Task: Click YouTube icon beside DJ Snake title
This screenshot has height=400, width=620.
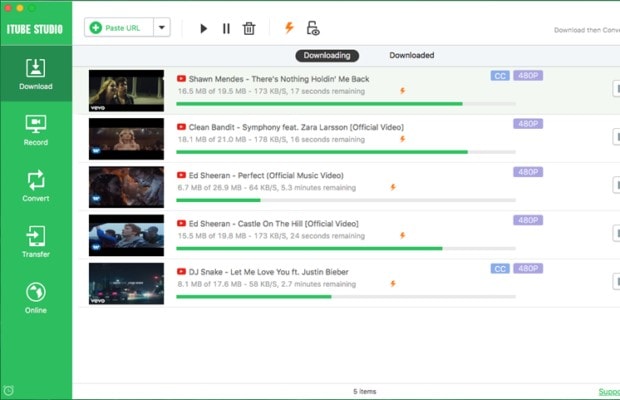Action: (181, 272)
